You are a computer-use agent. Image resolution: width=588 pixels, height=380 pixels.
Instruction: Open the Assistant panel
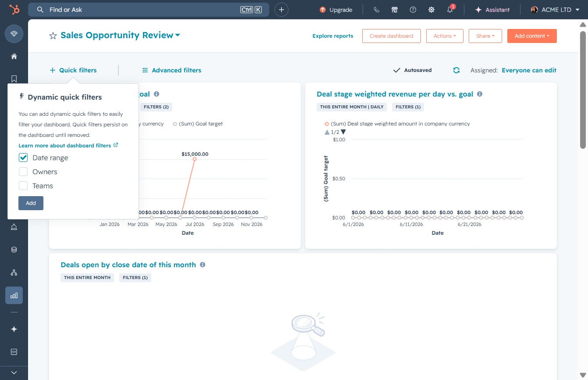(492, 10)
